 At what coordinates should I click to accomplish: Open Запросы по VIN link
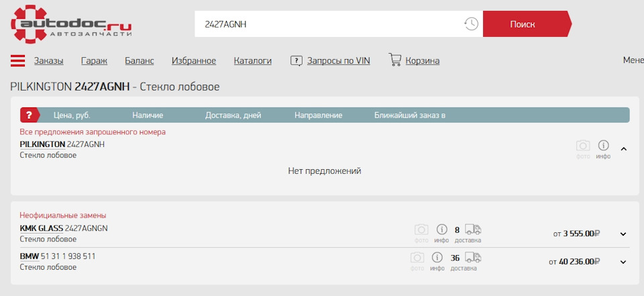click(x=338, y=61)
